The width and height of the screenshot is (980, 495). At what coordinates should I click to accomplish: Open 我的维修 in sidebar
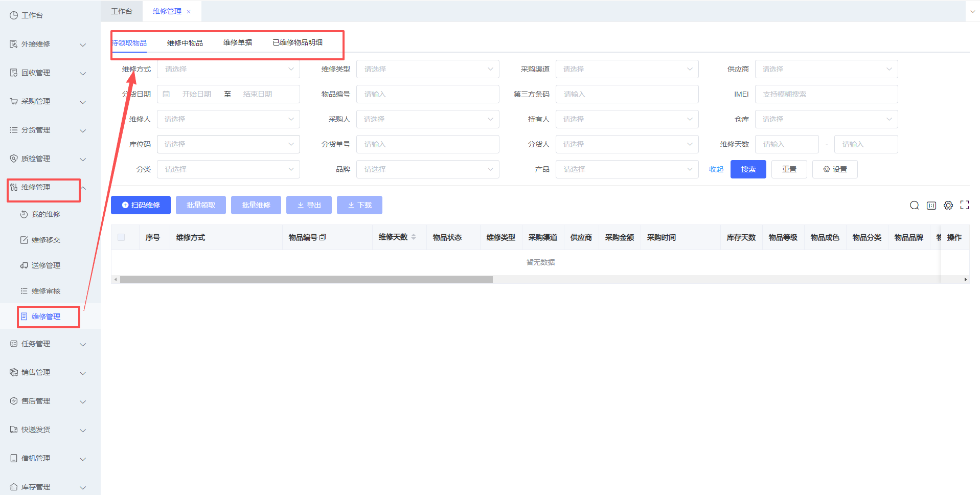(45, 214)
